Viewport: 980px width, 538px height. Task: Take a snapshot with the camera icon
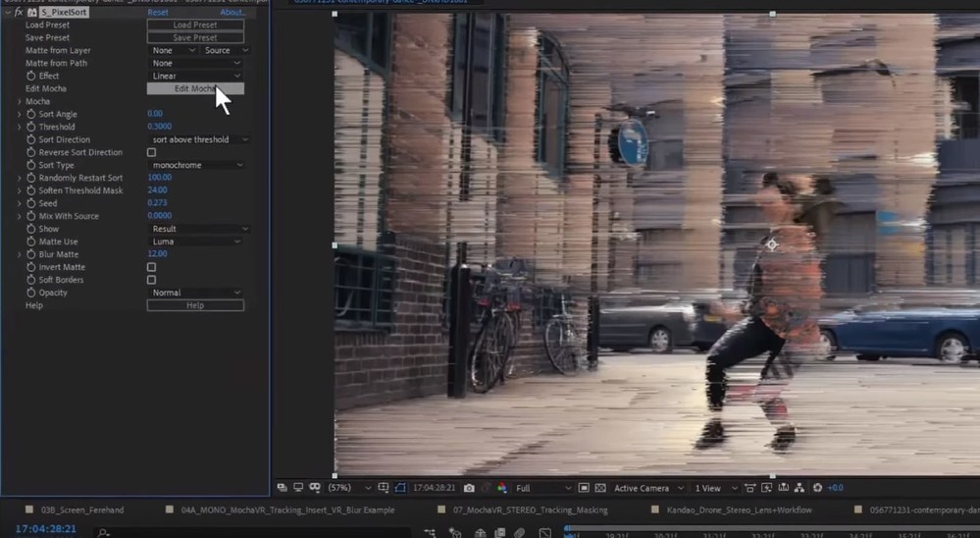coord(470,488)
